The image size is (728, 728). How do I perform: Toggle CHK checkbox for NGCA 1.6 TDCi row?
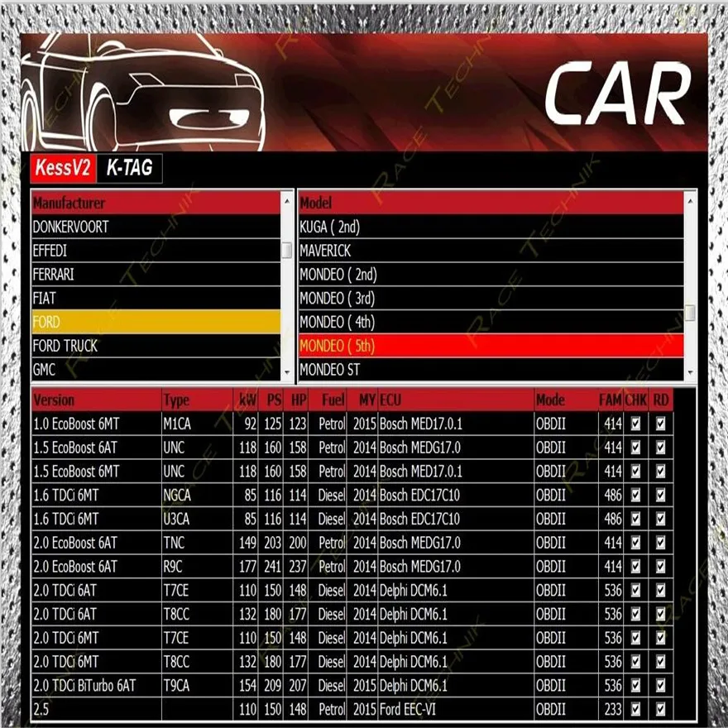point(635,495)
